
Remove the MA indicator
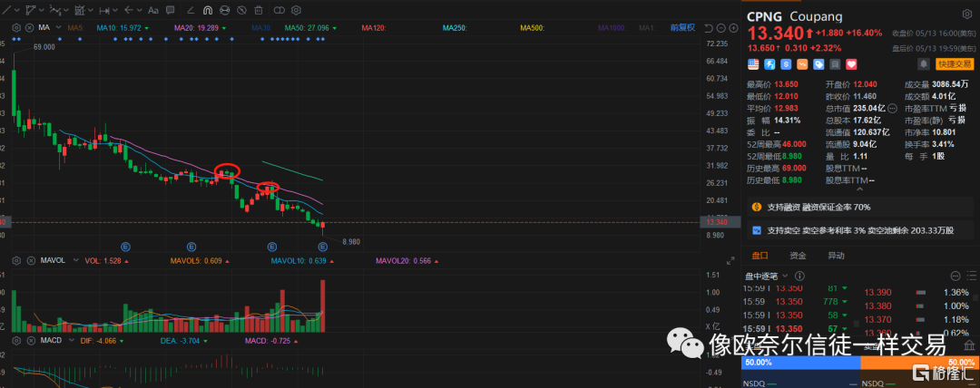point(29,27)
